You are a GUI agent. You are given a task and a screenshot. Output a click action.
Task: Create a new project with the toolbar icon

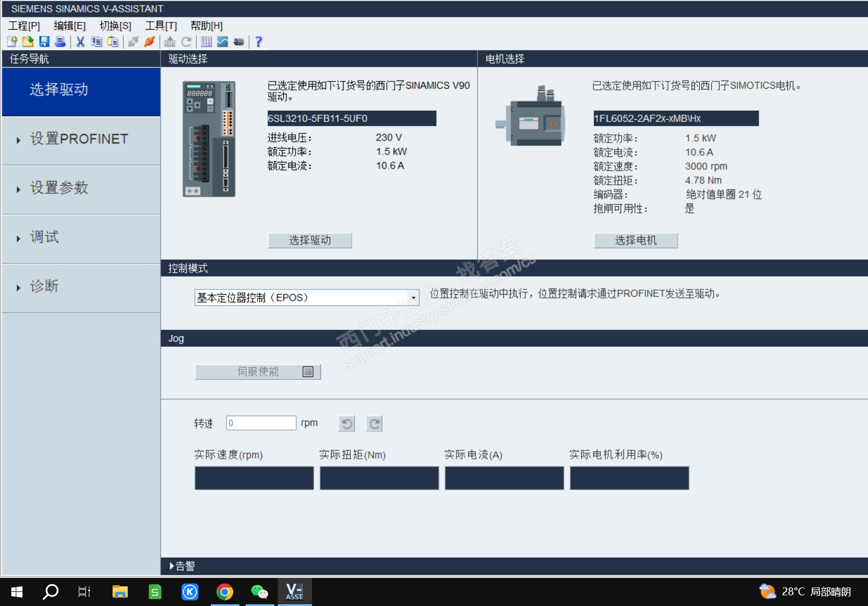click(12, 42)
